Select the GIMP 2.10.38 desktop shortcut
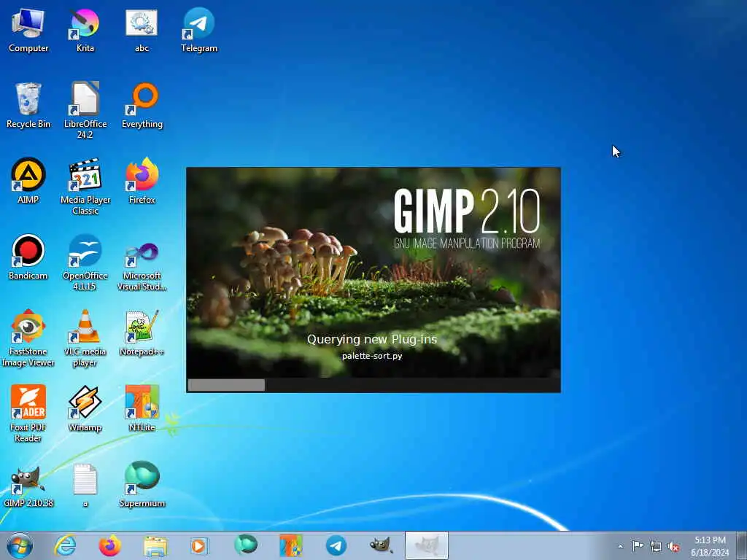 [x=28, y=485]
